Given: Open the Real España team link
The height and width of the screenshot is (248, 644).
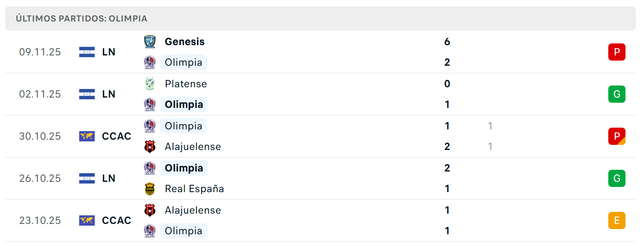Looking at the screenshot, I should 194,189.
